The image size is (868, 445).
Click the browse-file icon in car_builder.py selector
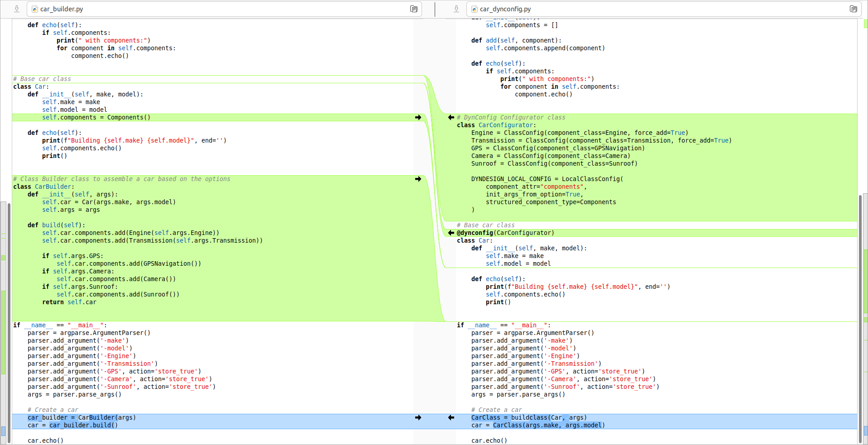pos(413,9)
